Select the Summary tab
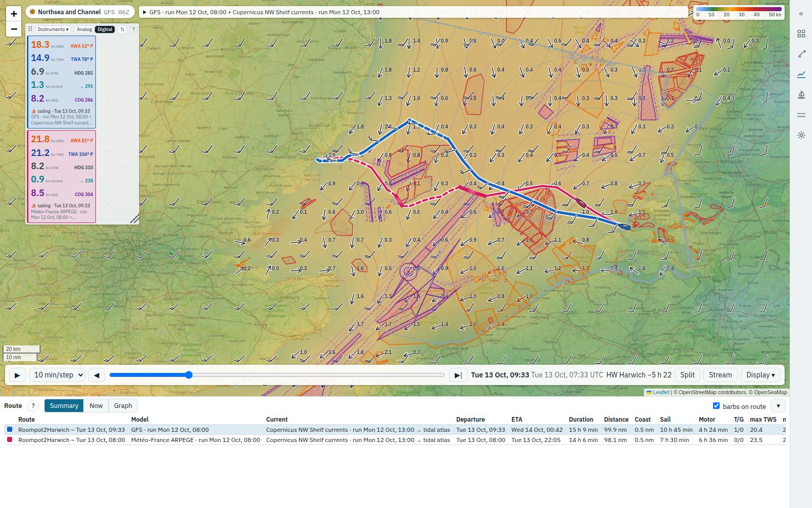The width and height of the screenshot is (812, 508). click(x=64, y=405)
